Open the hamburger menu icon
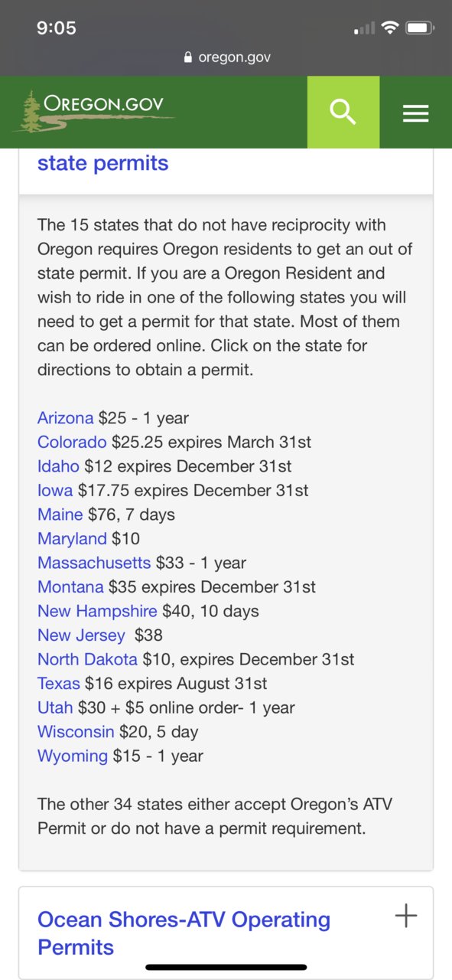The height and width of the screenshot is (980, 452). tap(415, 113)
